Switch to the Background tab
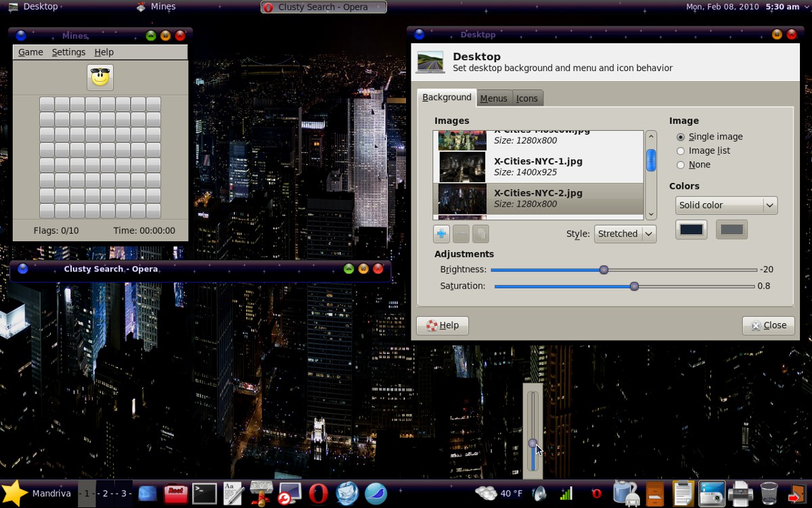This screenshot has width=812, height=508. click(x=447, y=98)
